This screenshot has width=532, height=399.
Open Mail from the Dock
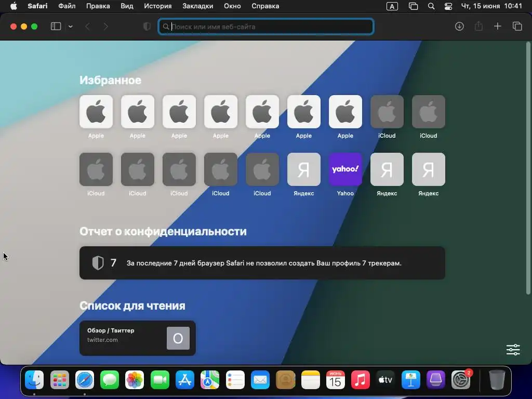tap(260, 380)
